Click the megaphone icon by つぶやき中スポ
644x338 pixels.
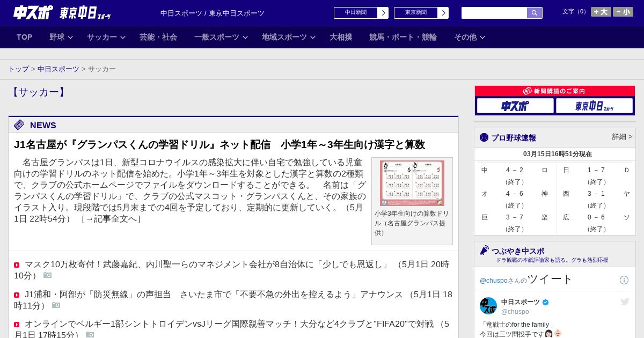coord(484,250)
